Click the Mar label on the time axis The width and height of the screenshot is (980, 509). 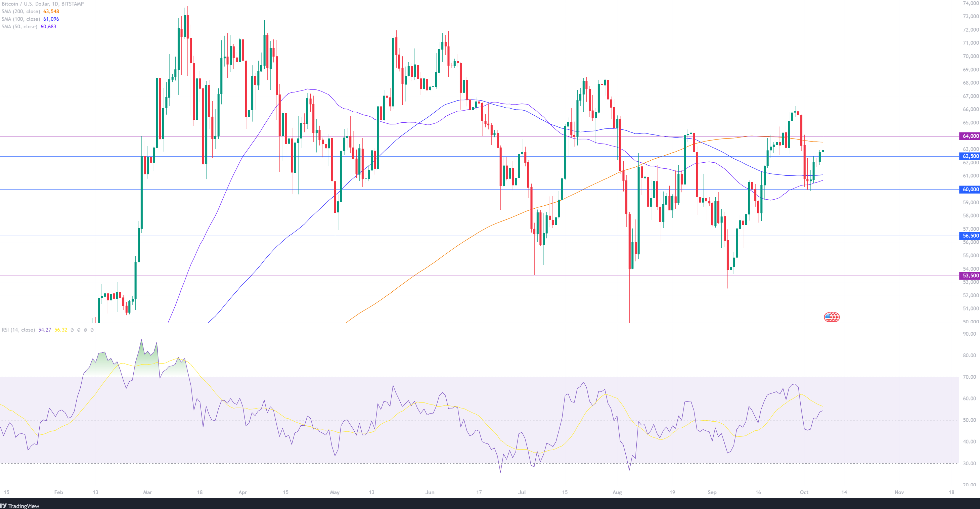coord(147,492)
